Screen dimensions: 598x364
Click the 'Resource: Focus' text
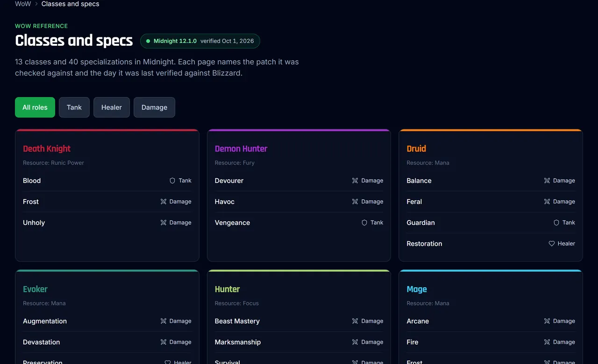pyautogui.click(x=237, y=303)
